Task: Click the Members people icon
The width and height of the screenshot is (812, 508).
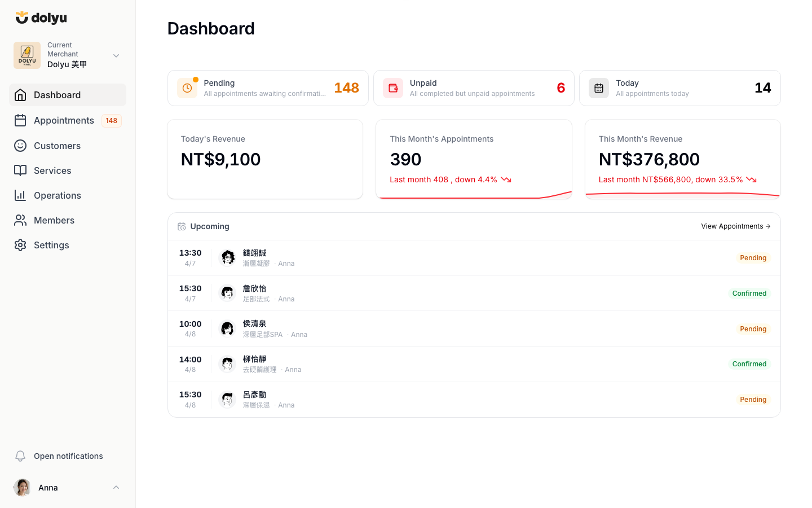Action: tap(20, 220)
